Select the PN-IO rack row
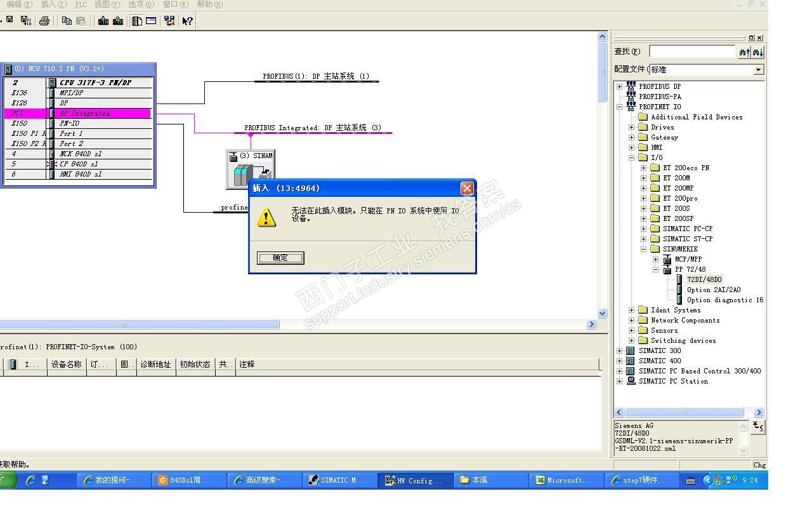 click(77, 123)
